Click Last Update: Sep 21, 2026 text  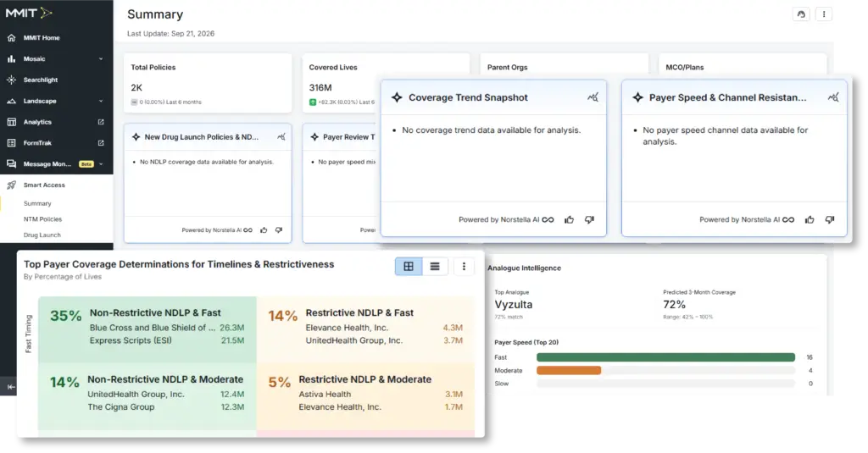coord(170,33)
